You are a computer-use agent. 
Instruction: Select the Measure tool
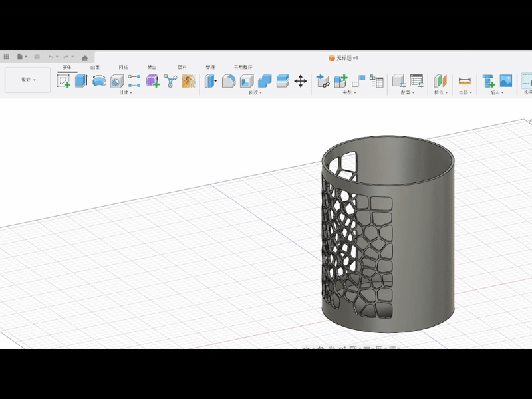464,81
